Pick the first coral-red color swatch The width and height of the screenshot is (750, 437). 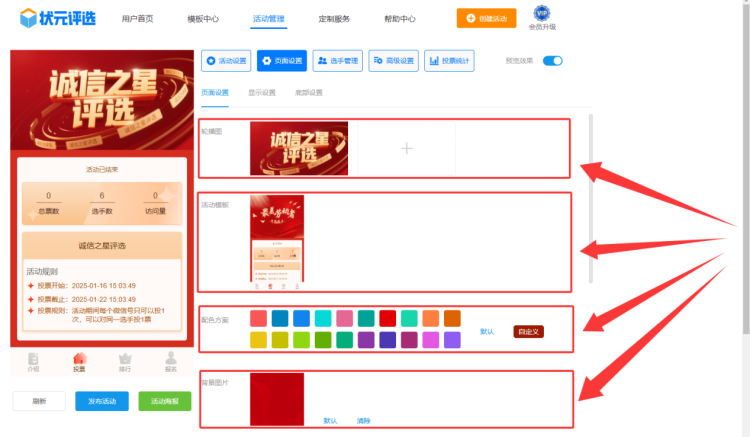pos(258,318)
